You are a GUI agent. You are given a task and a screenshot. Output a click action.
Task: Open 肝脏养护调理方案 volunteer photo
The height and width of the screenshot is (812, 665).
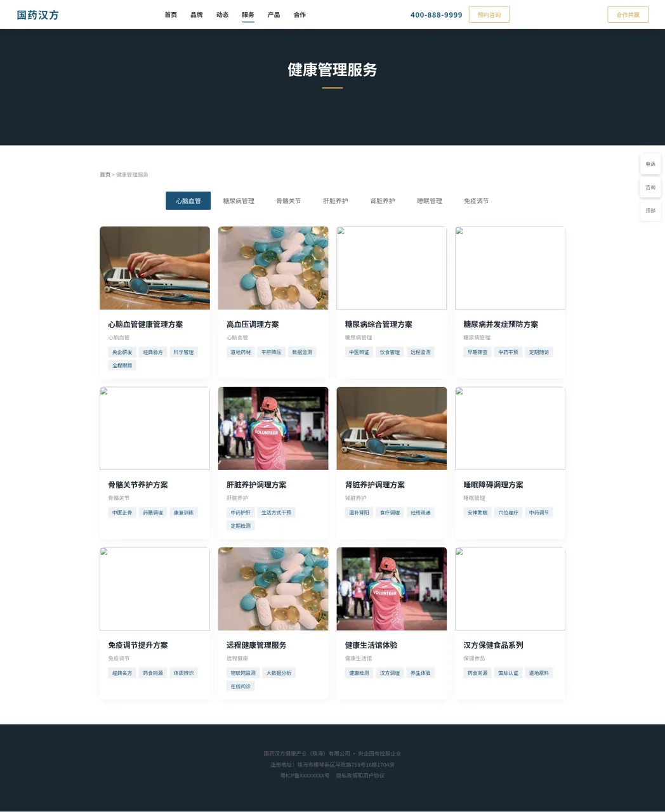click(273, 428)
